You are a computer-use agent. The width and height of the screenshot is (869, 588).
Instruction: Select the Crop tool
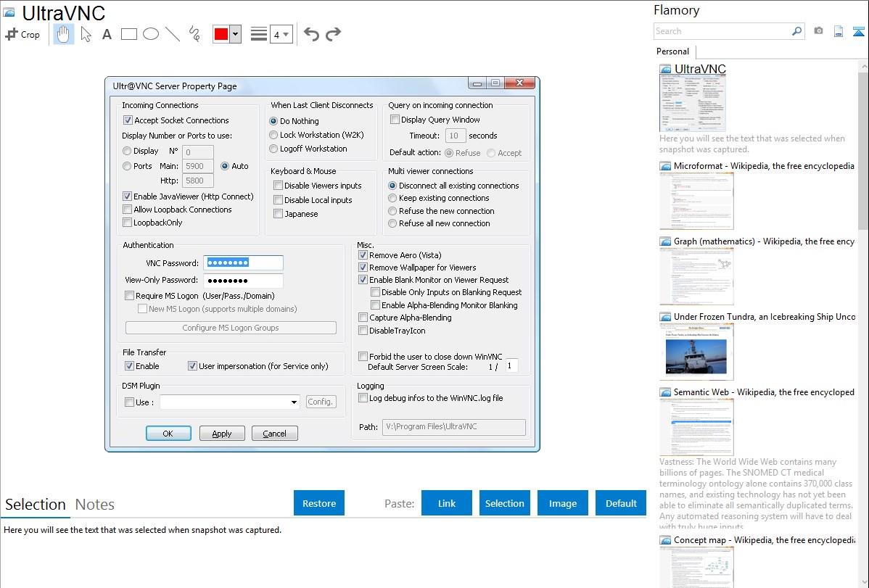(22, 34)
